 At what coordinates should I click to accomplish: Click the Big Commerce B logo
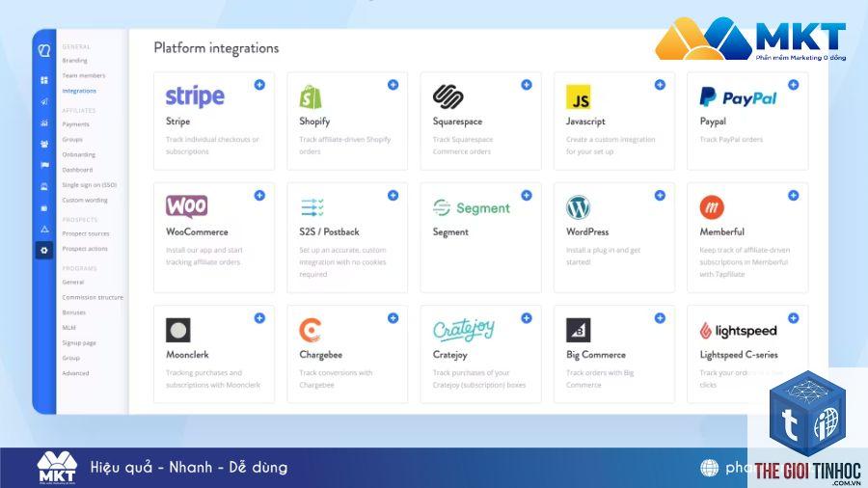click(578, 330)
